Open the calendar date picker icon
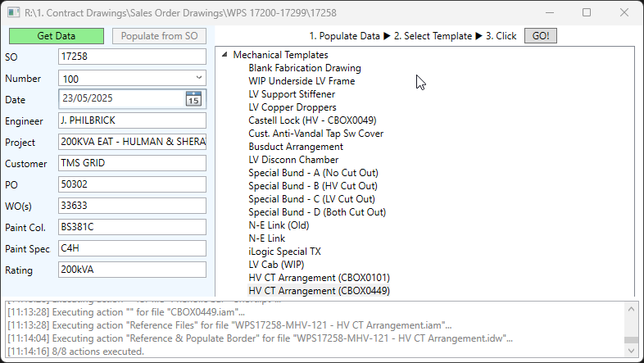 pyautogui.click(x=193, y=99)
